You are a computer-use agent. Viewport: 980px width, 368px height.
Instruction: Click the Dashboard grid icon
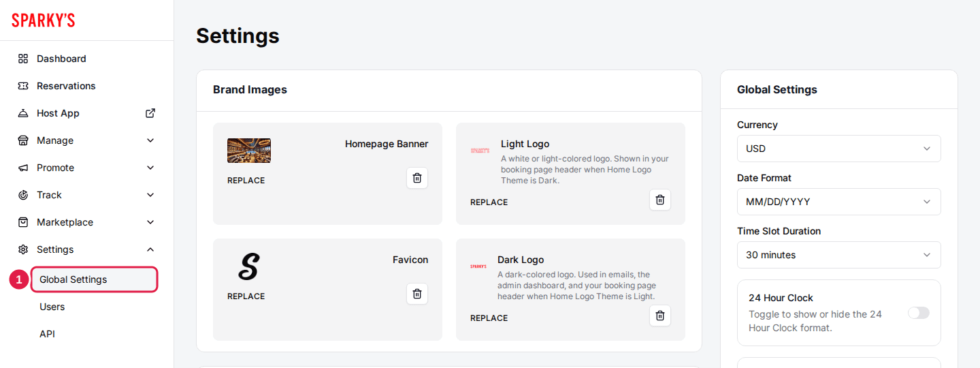[23, 59]
